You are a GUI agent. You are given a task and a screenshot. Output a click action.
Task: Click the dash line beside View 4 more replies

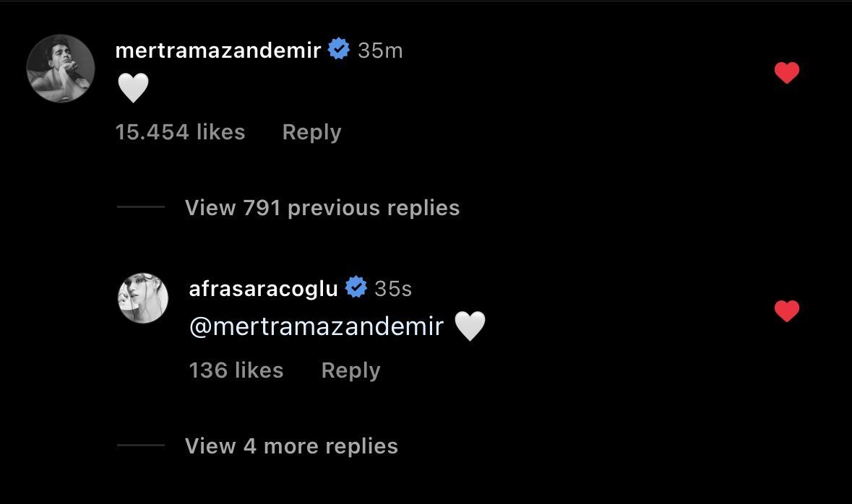[141, 446]
